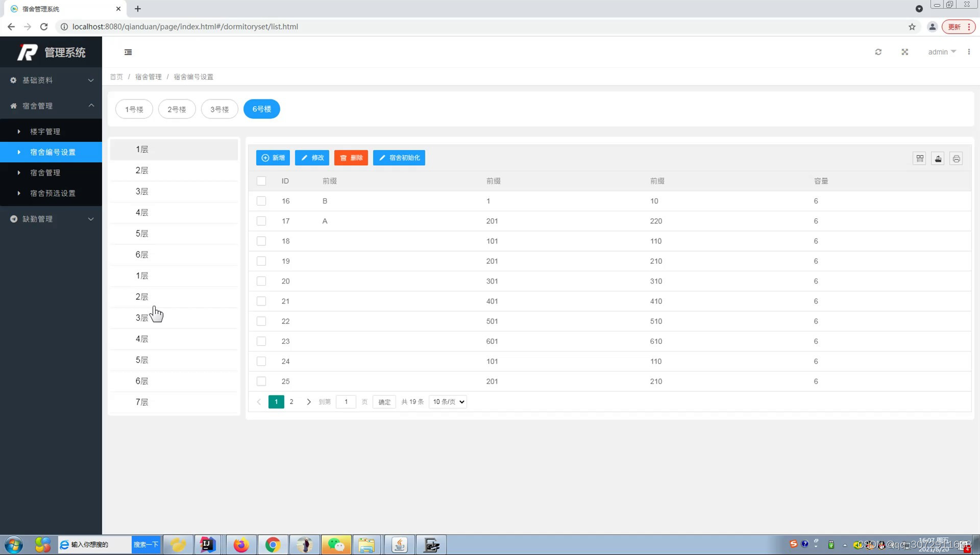
Task: Click the export table icon
Action: tap(938, 159)
